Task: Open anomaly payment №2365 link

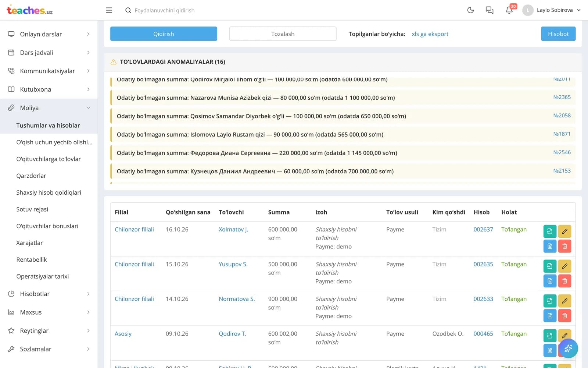Action: (x=562, y=97)
